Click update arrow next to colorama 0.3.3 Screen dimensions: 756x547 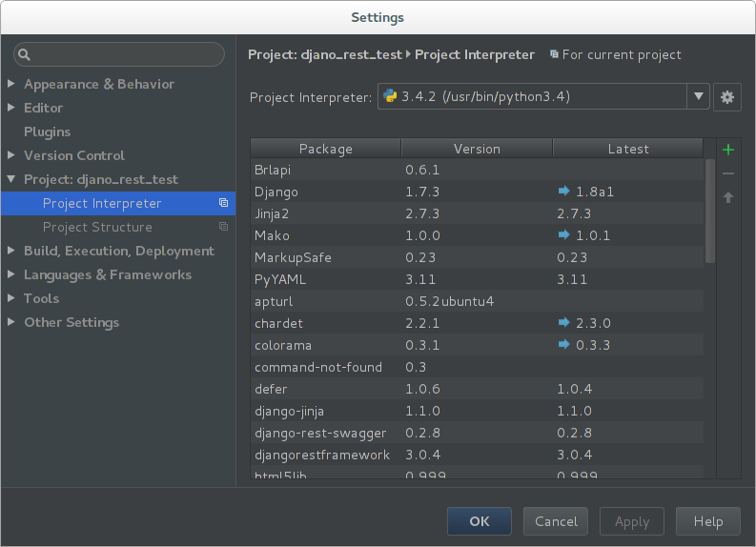pyautogui.click(x=563, y=344)
